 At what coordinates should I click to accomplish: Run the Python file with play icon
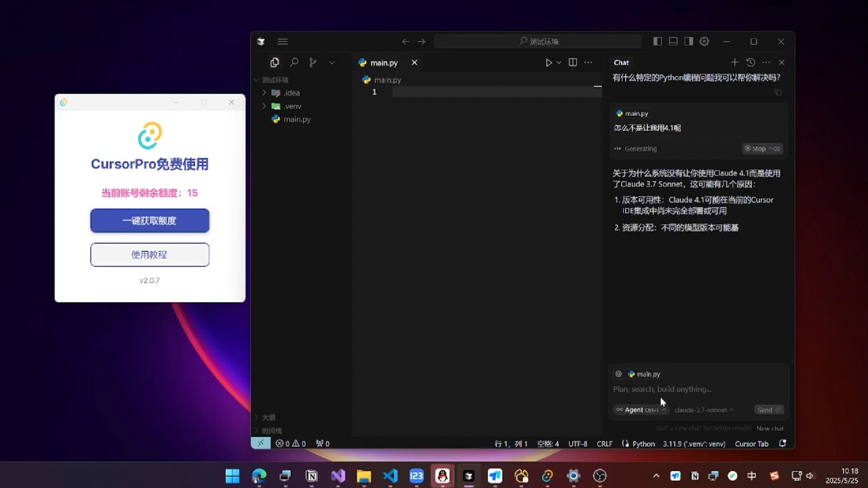[548, 63]
